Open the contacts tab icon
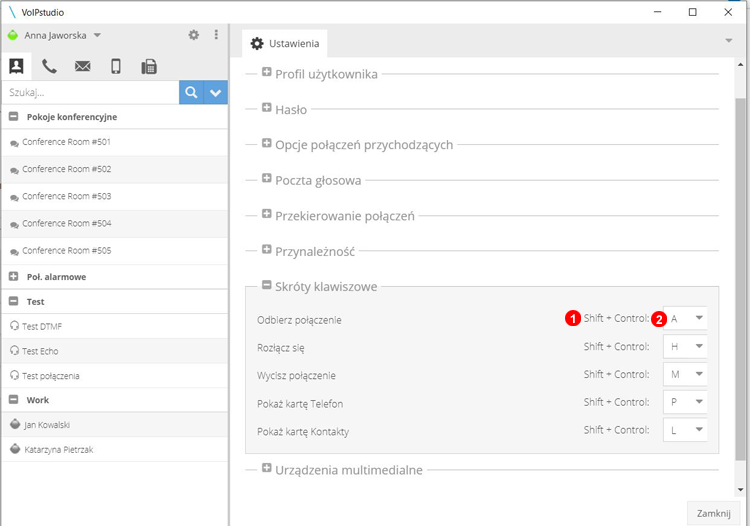This screenshot has height=526, width=750. [x=16, y=67]
